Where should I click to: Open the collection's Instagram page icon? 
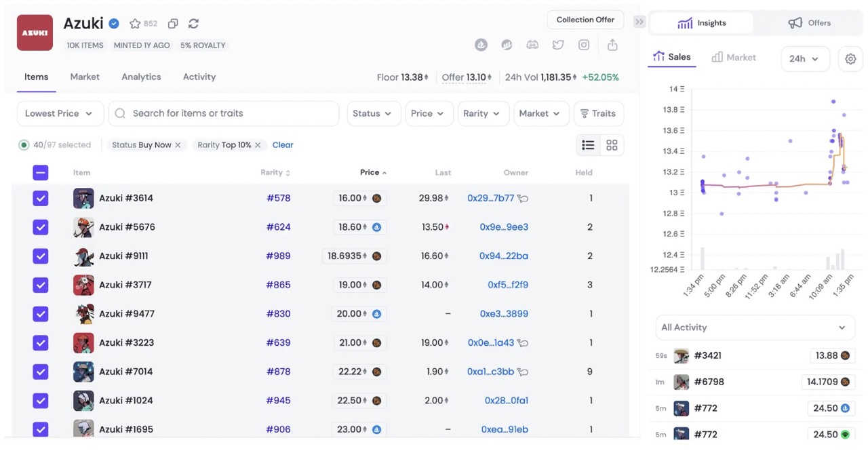(x=584, y=45)
